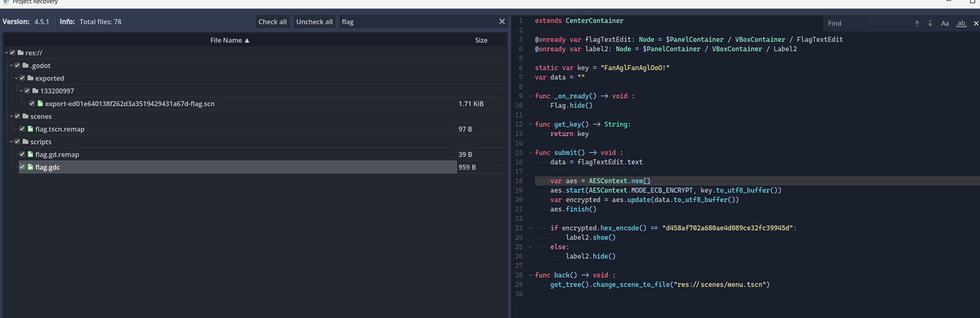Image resolution: width=980 pixels, height=318 pixels.
Task: Uncheck the flag.gd.remap checkbox
Action: [x=22, y=154]
